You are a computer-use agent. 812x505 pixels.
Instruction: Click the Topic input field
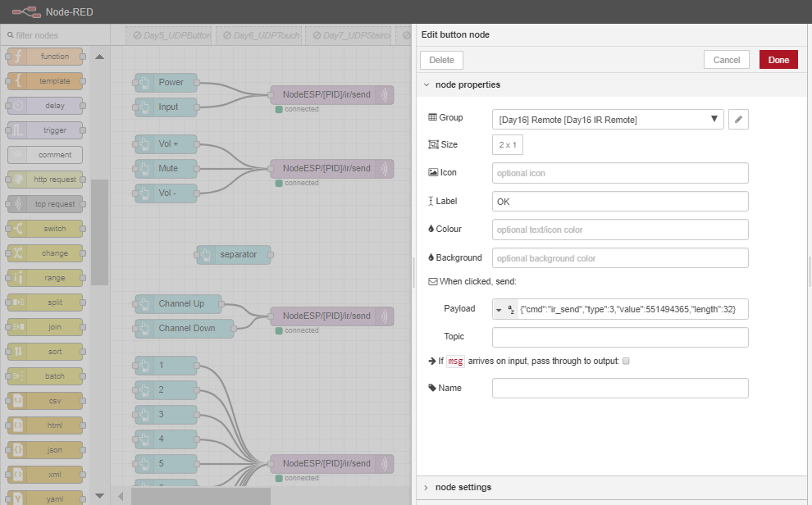pos(620,338)
